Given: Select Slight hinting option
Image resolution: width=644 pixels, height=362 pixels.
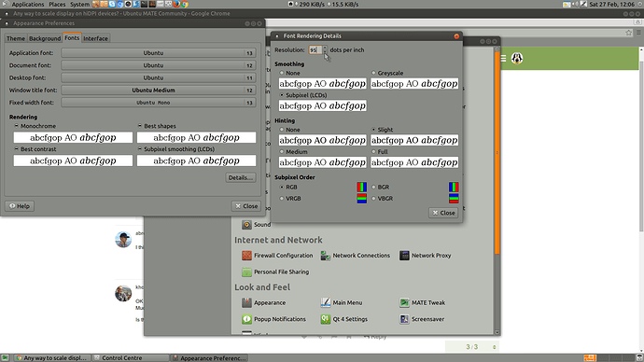Looking at the screenshot, I should pos(373,130).
